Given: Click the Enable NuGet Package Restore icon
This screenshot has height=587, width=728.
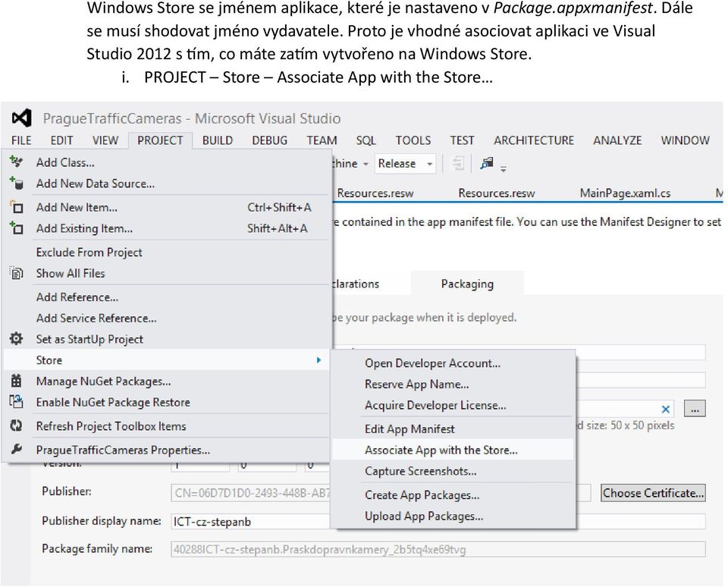Looking at the screenshot, I should (16, 402).
